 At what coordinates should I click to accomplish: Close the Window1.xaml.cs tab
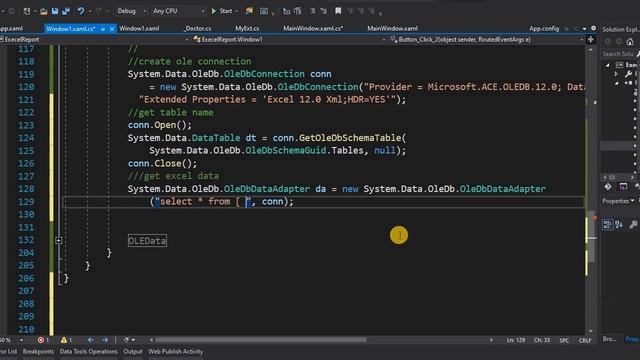pos(112,29)
